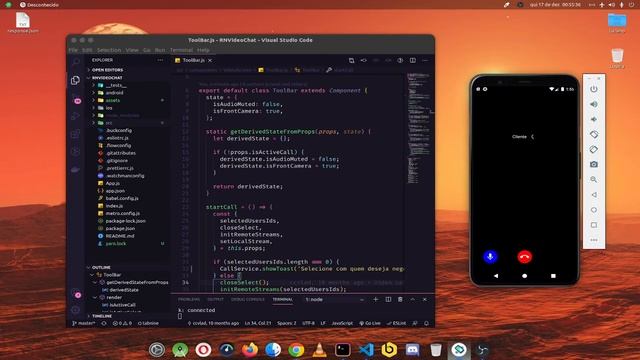Click emulator volume down button
Viewport: 640px width, 360px height.
click(594, 119)
